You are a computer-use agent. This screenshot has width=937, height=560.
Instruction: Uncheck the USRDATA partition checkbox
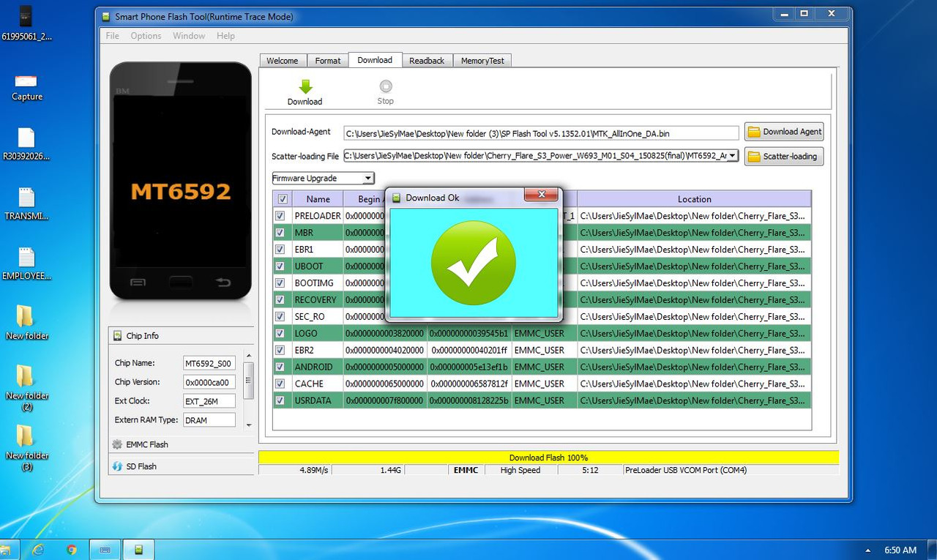tap(280, 400)
